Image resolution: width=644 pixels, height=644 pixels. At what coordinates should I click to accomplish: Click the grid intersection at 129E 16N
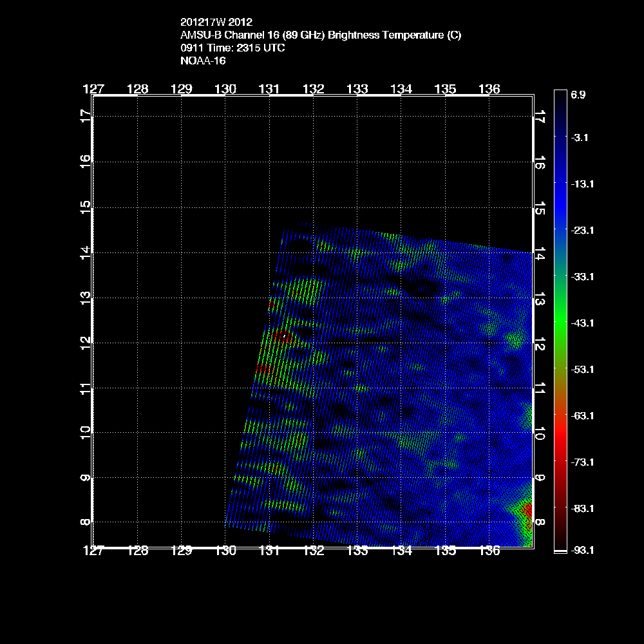181,162
